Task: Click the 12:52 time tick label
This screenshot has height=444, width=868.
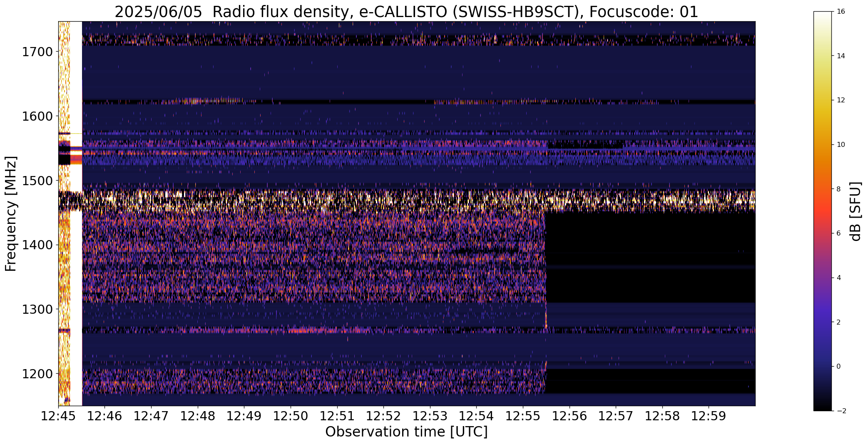Action: point(383,416)
